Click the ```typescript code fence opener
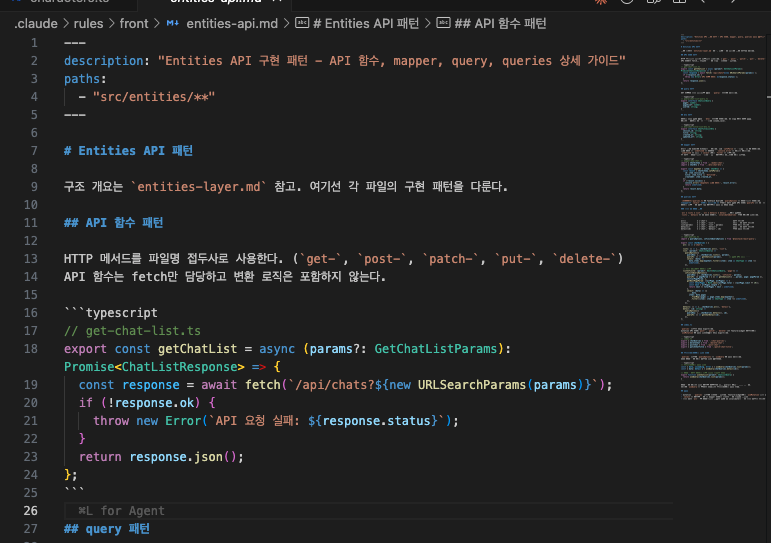 click(111, 313)
